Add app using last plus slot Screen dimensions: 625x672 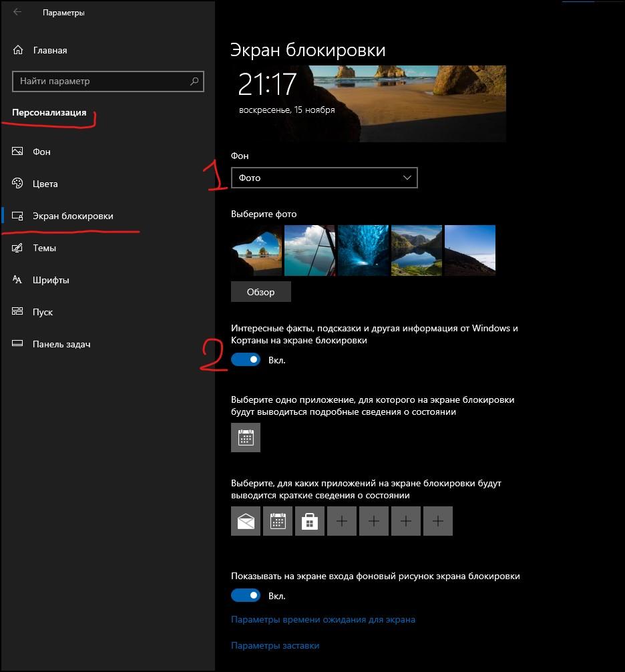(x=438, y=521)
